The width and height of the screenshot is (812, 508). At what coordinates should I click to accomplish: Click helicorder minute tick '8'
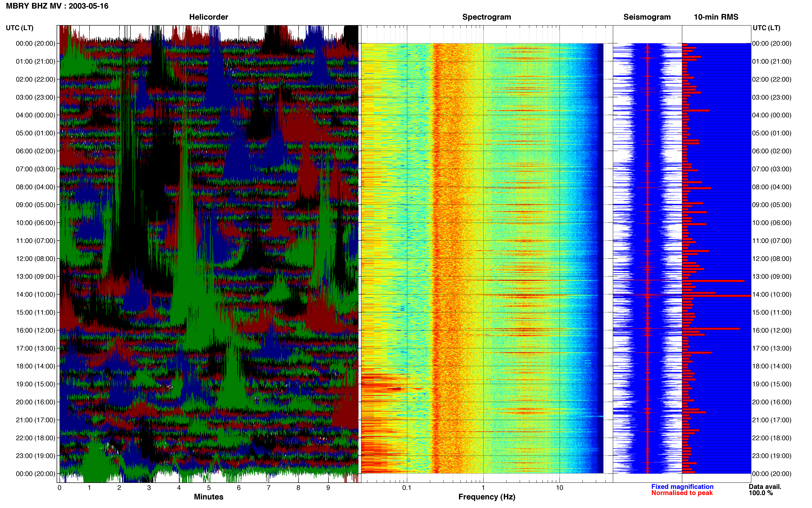pos(298,488)
